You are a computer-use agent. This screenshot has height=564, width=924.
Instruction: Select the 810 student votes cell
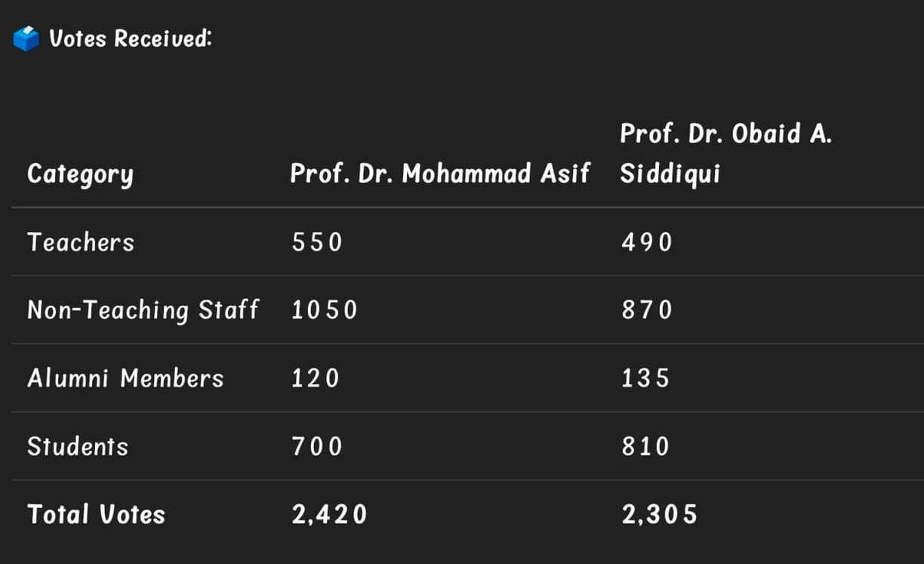point(645,446)
